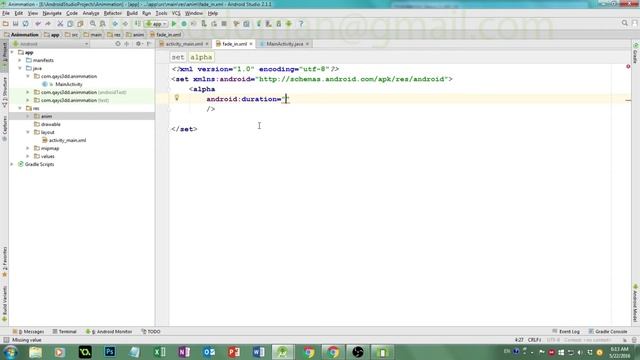Click the Redo arrow in toolbar

(x=48, y=24)
